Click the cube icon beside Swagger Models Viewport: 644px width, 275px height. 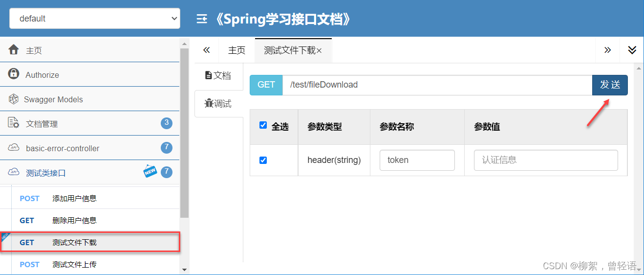coord(14,99)
